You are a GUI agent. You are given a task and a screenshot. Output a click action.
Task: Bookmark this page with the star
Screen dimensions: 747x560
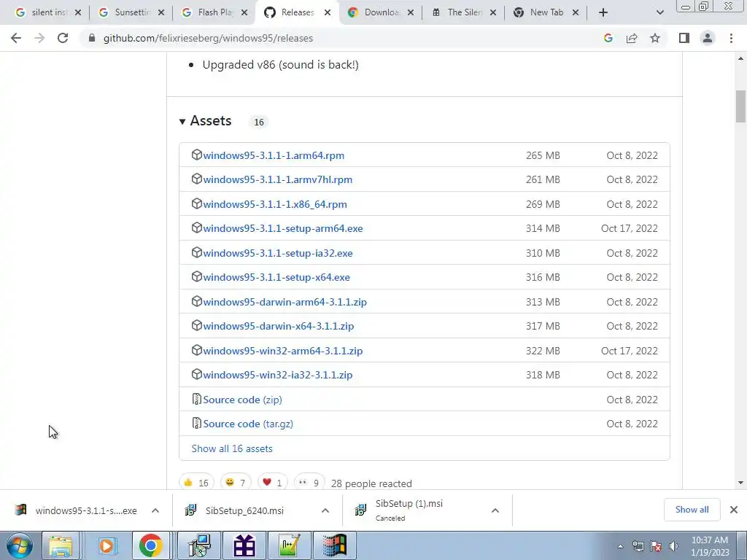(x=655, y=38)
